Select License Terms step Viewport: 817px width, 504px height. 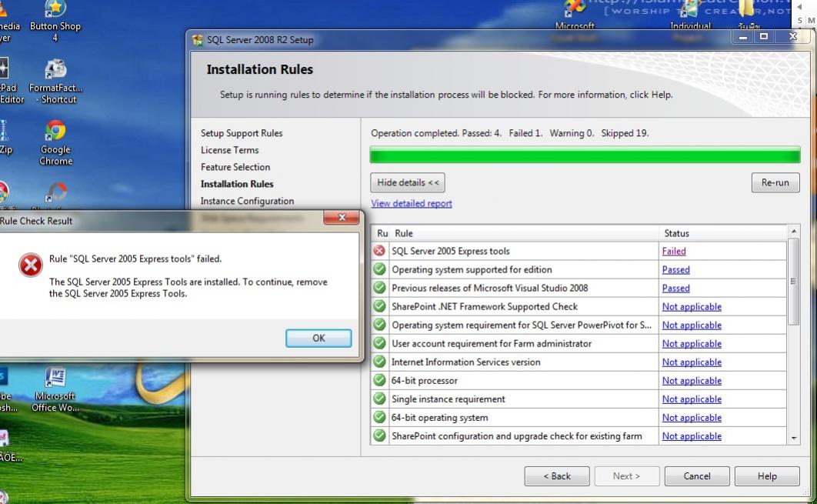pyautogui.click(x=230, y=150)
